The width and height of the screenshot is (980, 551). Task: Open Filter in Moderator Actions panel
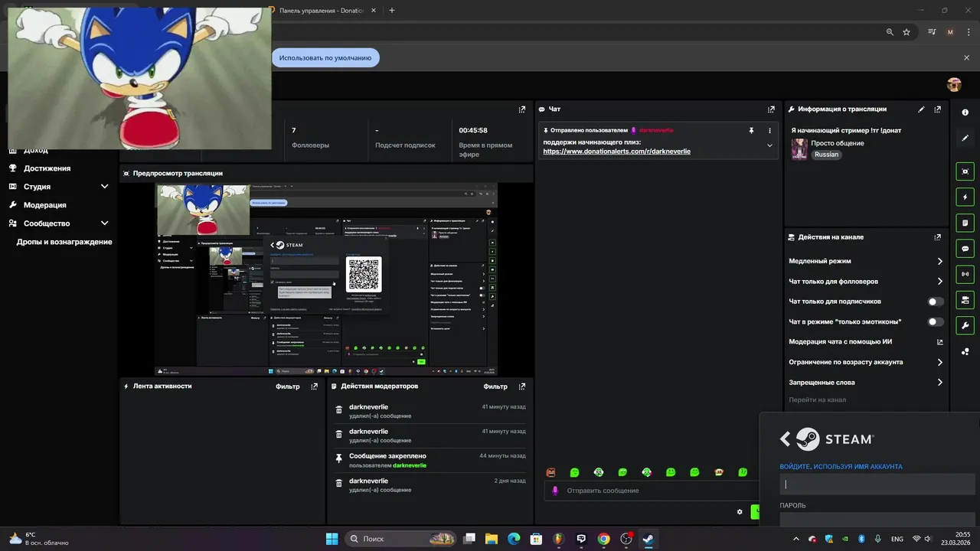tap(495, 386)
